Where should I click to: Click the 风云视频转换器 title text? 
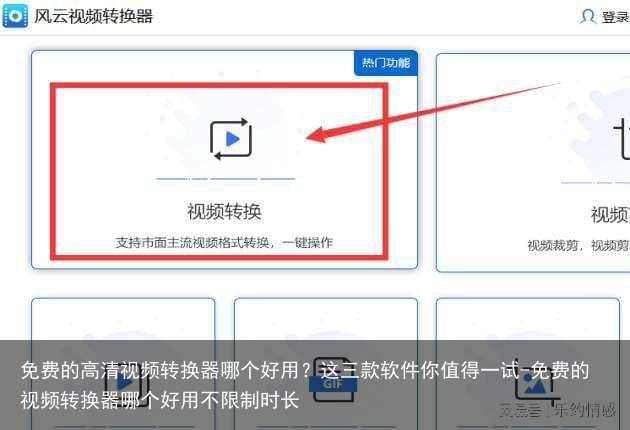93,17
